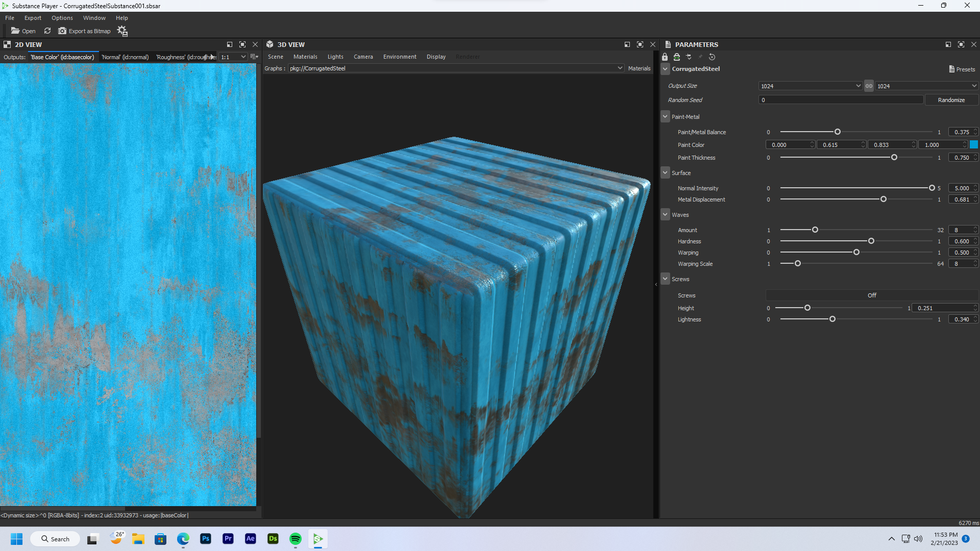
Task: Open the settings gear icon in the main toolbar
Action: point(122,31)
